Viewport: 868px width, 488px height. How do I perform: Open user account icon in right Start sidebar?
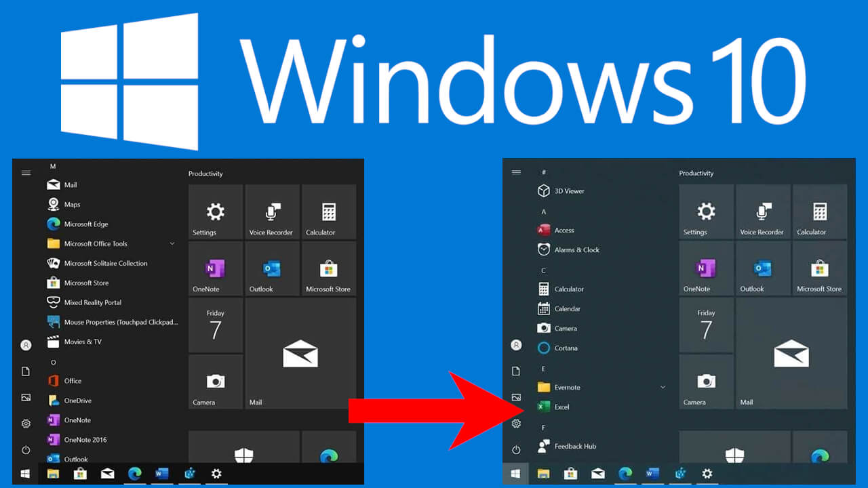coord(516,345)
